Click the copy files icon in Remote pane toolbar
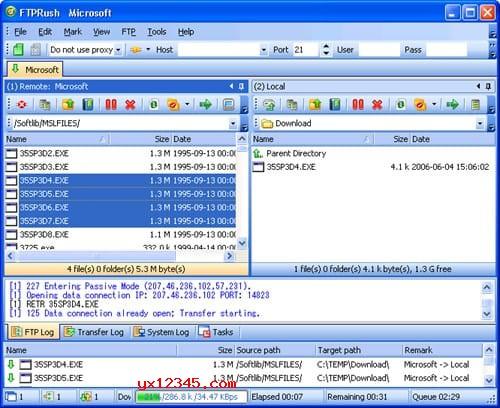 (x=45, y=105)
